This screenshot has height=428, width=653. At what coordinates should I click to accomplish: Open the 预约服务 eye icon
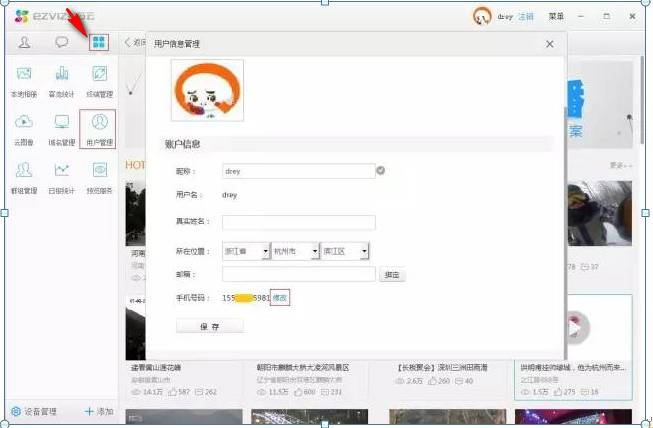99,172
